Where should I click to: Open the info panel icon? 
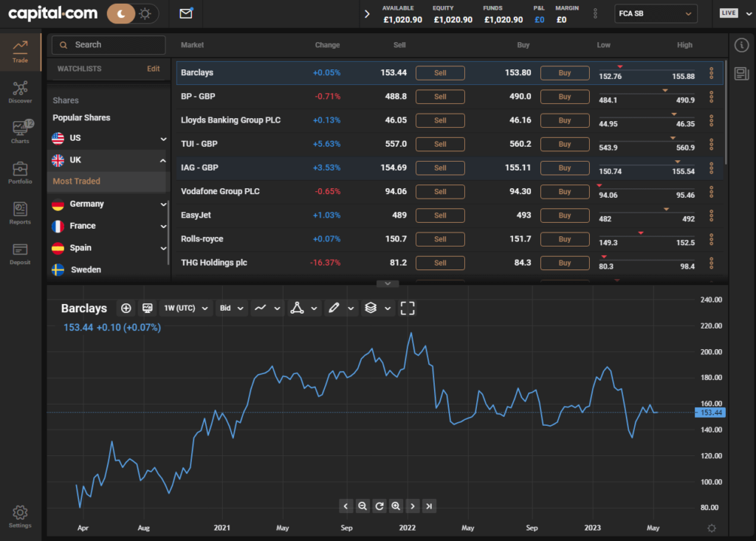pyautogui.click(x=741, y=45)
